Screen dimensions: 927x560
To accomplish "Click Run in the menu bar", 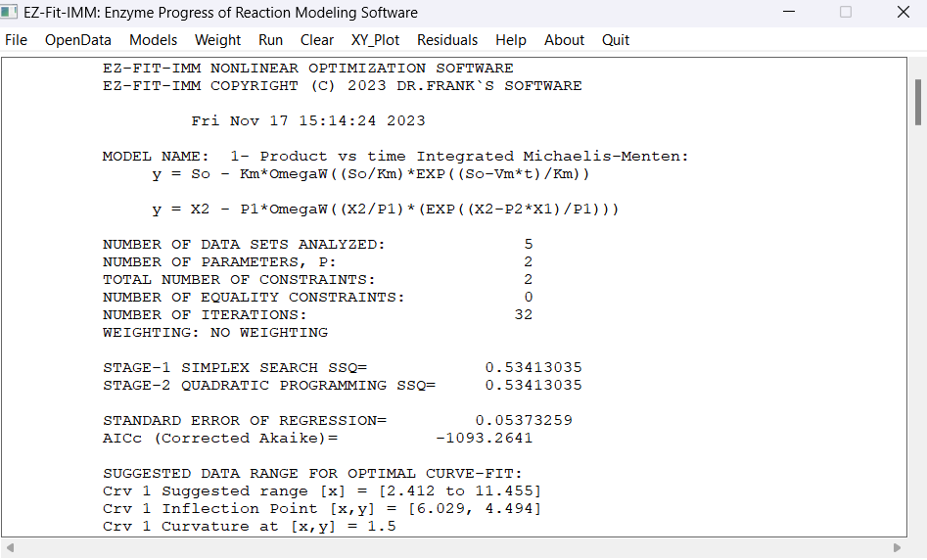I will pos(271,40).
